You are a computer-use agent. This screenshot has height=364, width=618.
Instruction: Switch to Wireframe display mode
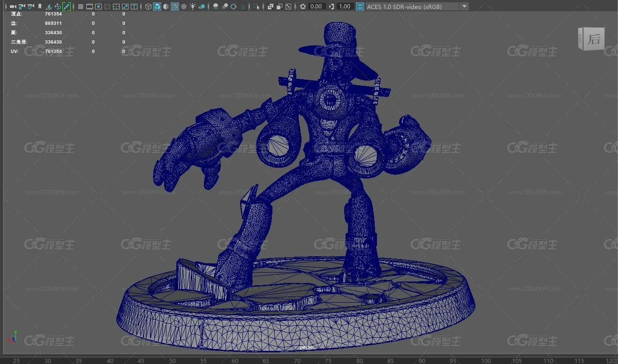click(x=148, y=7)
